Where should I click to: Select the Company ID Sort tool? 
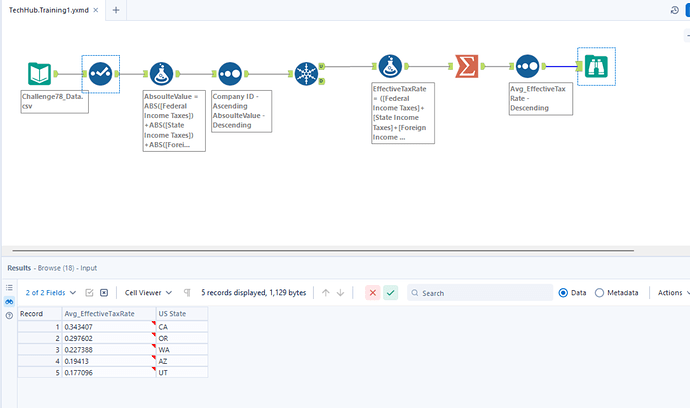pos(230,74)
